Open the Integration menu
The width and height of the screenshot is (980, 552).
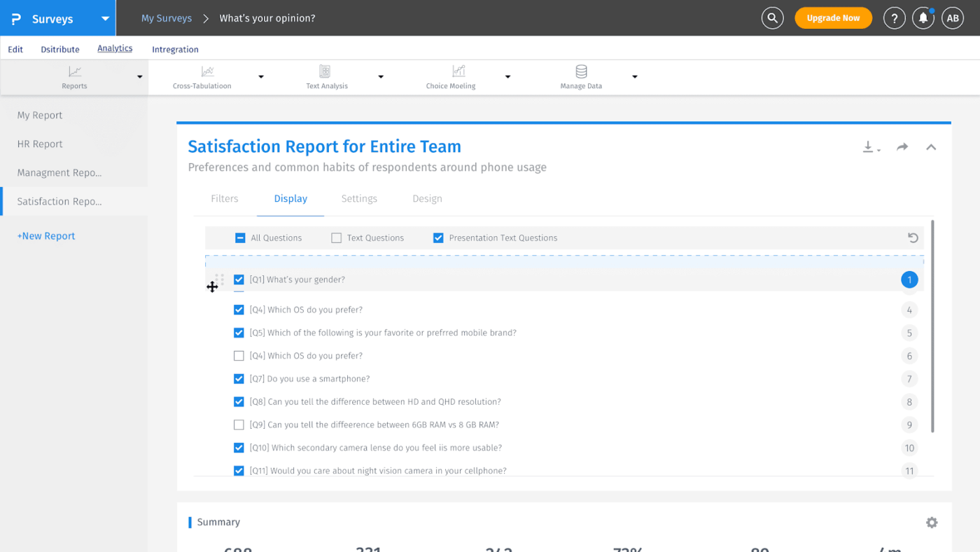175,49
